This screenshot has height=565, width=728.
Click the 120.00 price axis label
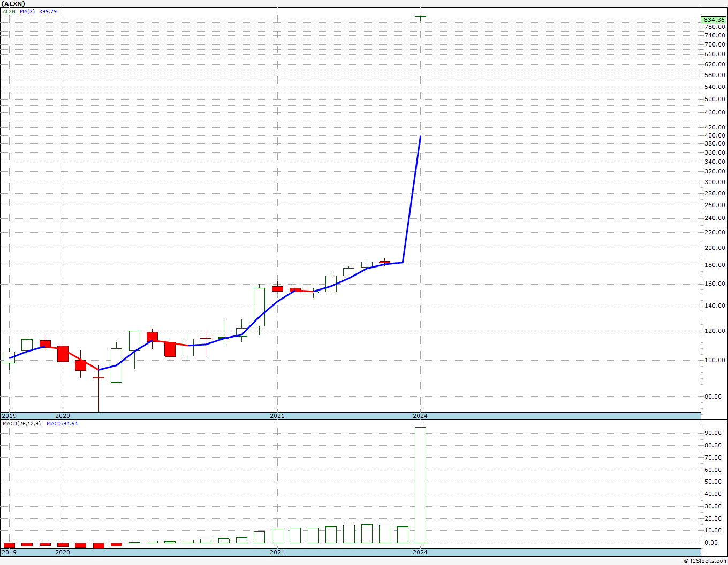click(x=715, y=331)
